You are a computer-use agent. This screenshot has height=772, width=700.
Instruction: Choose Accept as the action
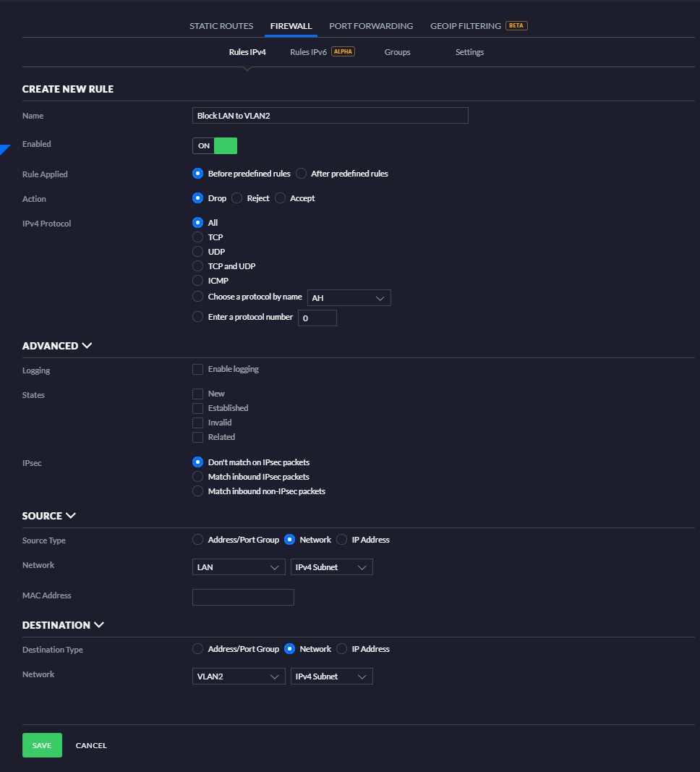[x=280, y=198]
